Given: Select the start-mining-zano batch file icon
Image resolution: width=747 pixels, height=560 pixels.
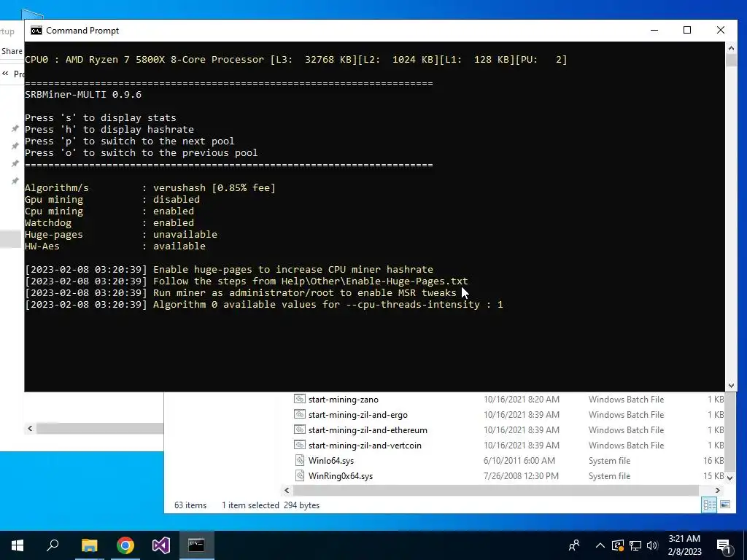Looking at the screenshot, I should click(299, 399).
